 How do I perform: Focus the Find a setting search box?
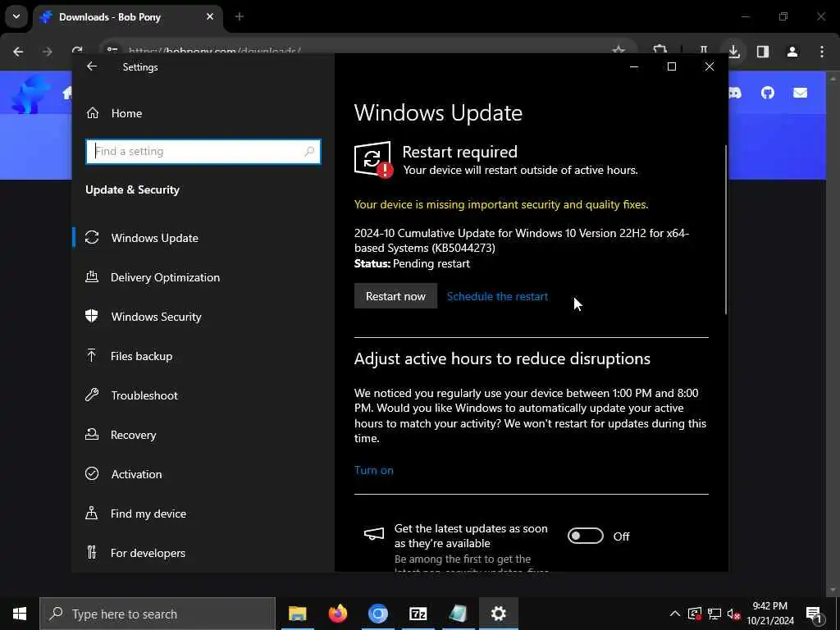pos(203,152)
